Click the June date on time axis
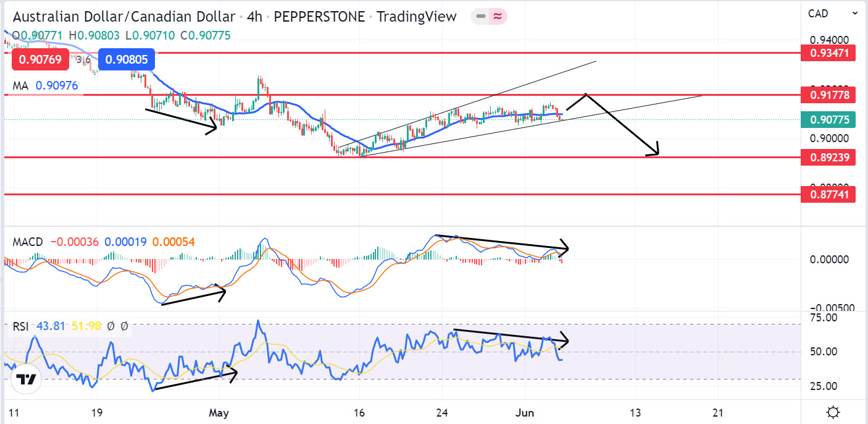 pos(524,412)
